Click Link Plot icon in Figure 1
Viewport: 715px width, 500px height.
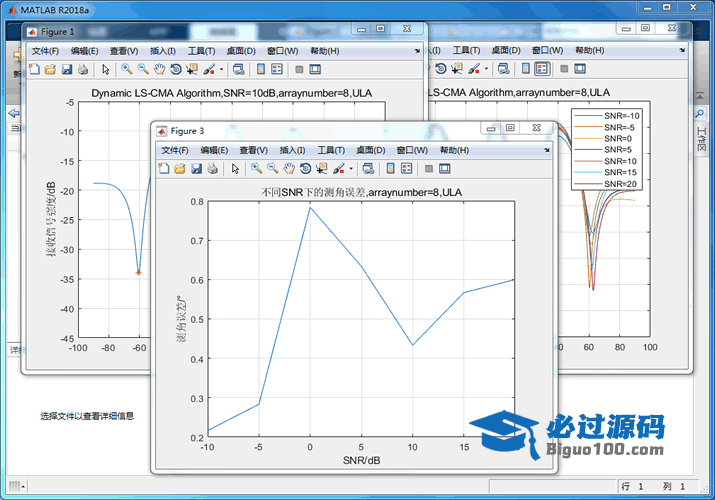pyautogui.click(x=238, y=69)
